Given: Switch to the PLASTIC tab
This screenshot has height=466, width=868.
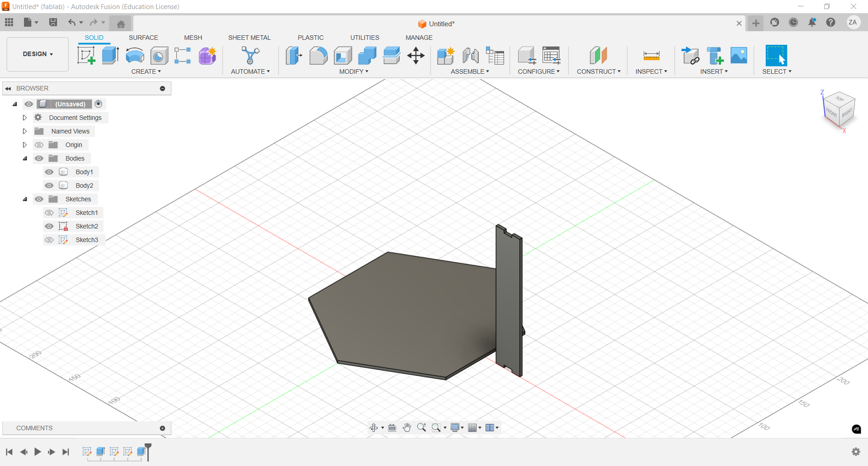Looking at the screenshot, I should (311, 38).
